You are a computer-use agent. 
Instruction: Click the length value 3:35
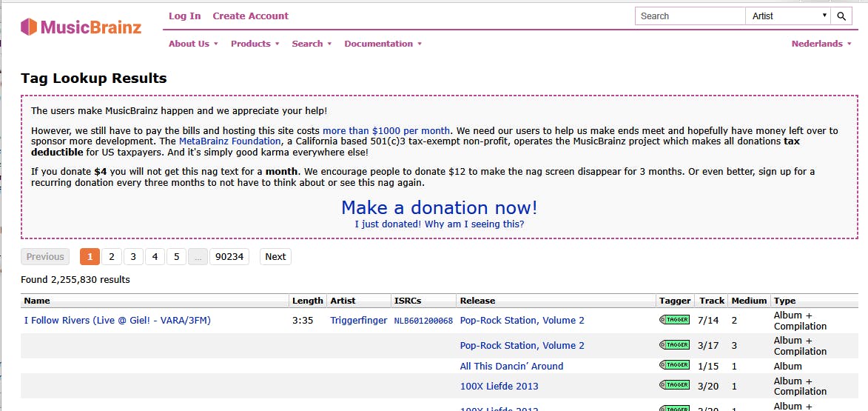[302, 320]
